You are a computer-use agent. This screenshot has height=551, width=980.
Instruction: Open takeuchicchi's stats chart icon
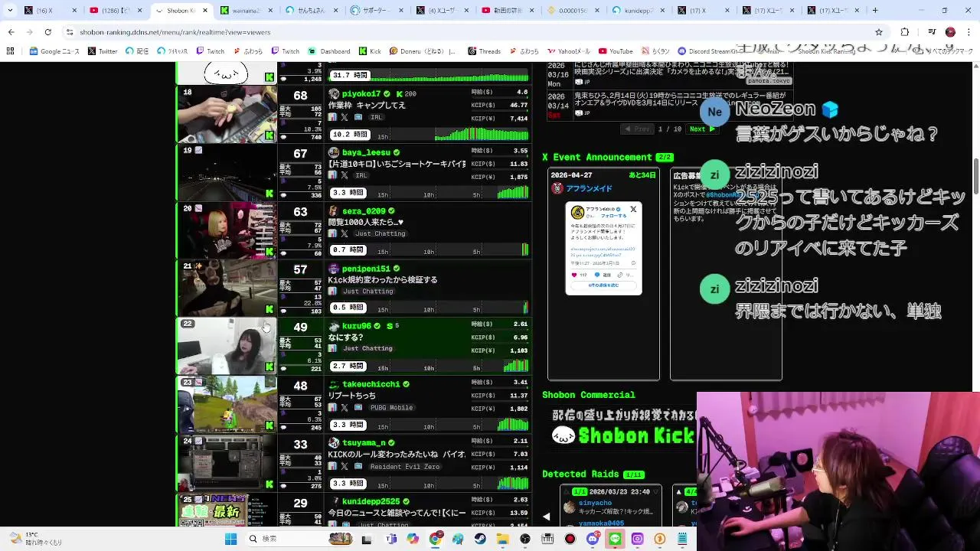(x=332, y=408)
